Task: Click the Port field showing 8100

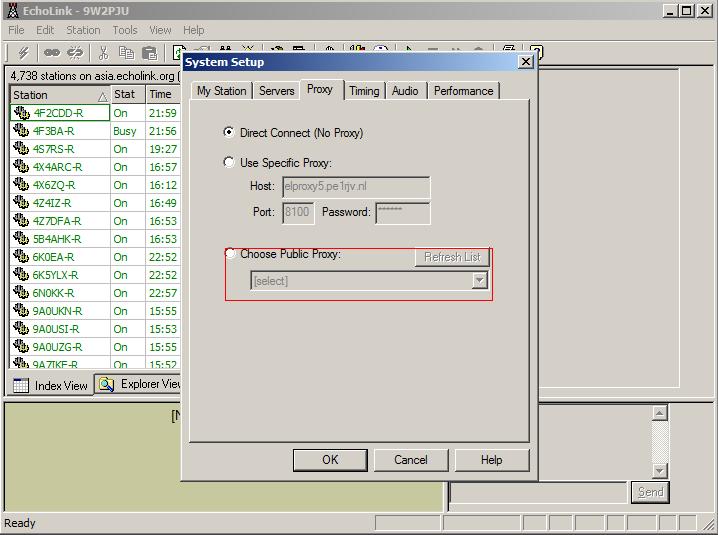Action: (x=298, y=213)
